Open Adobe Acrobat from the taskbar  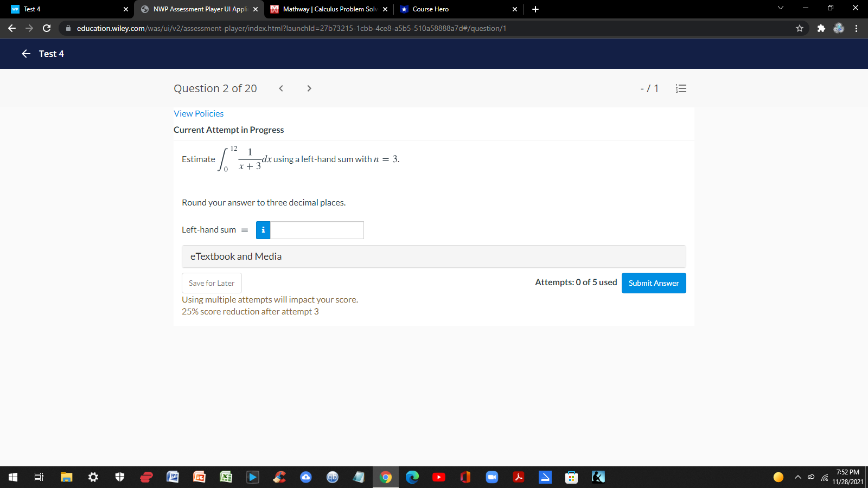coord(519,477)
